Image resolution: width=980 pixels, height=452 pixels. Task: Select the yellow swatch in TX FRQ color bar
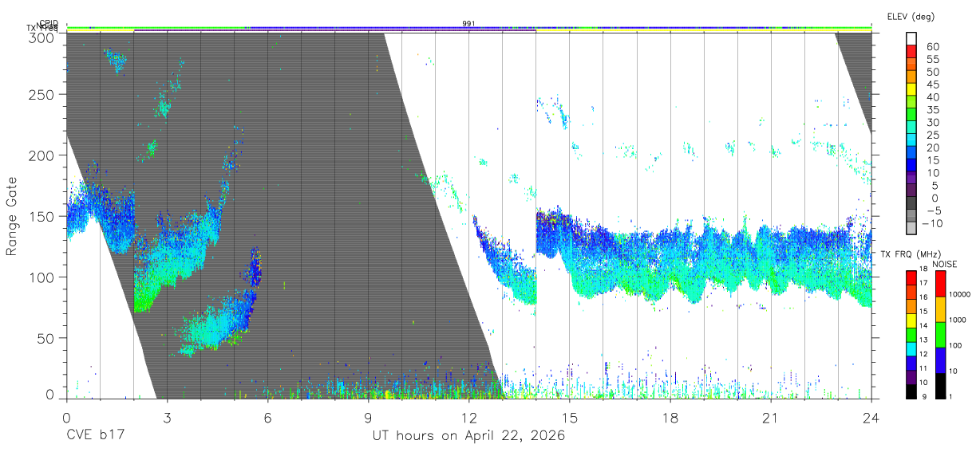click(912, 319)
